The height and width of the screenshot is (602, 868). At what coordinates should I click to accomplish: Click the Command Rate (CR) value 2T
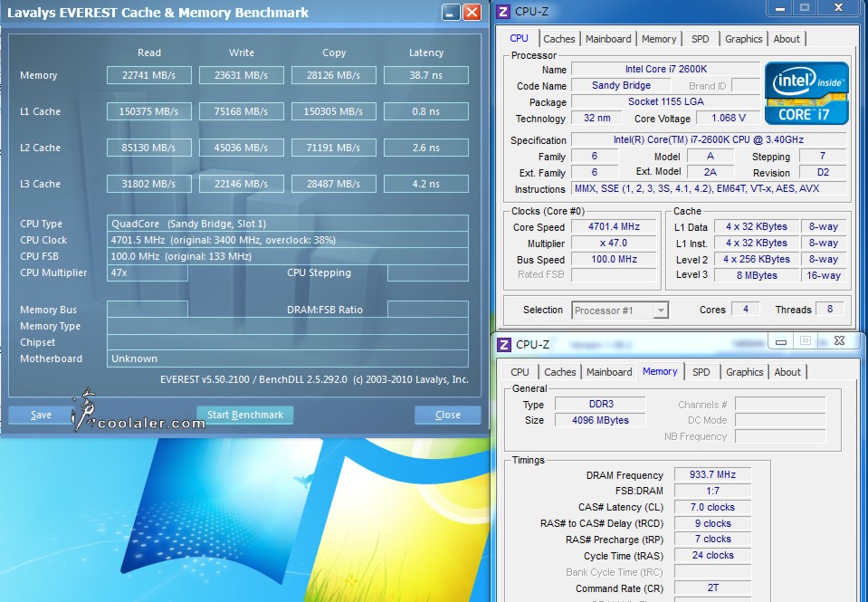712,588
